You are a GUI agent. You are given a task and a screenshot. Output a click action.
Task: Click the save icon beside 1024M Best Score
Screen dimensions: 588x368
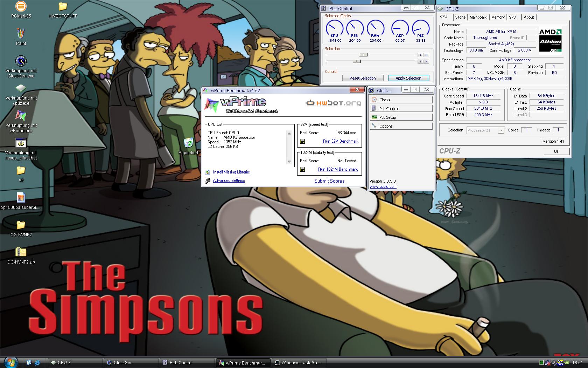coord(302,169)
